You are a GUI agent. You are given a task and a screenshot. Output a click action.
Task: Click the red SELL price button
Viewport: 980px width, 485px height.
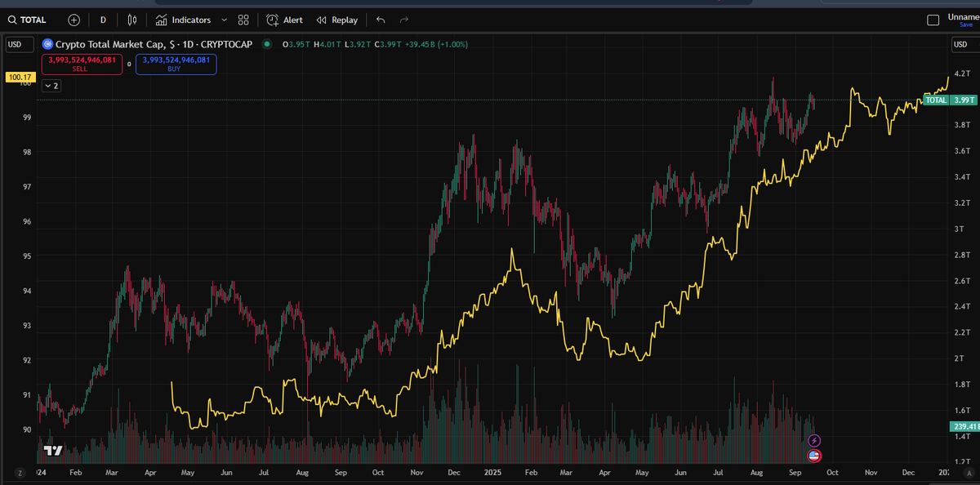82,64
